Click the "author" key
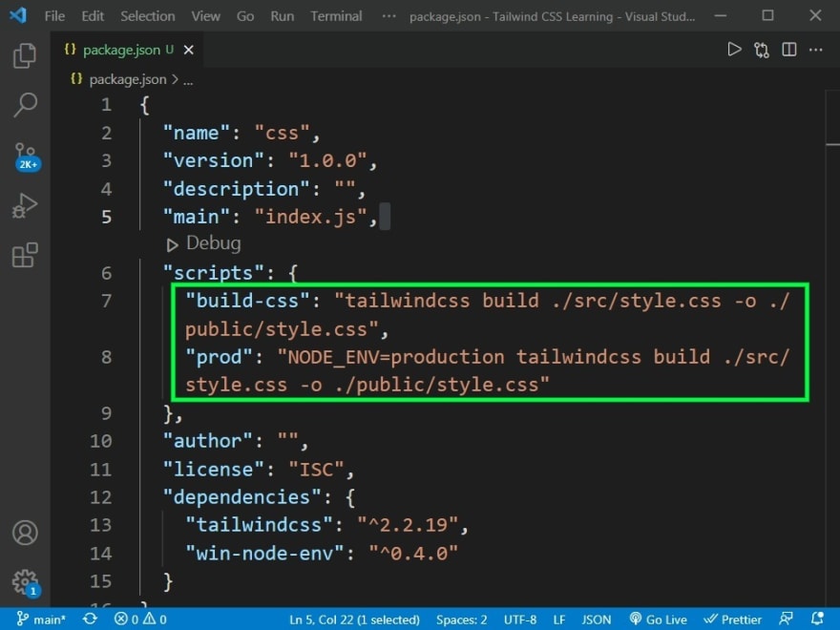The width and height of the screenshot is (840, 630). [x=207, y=441]
